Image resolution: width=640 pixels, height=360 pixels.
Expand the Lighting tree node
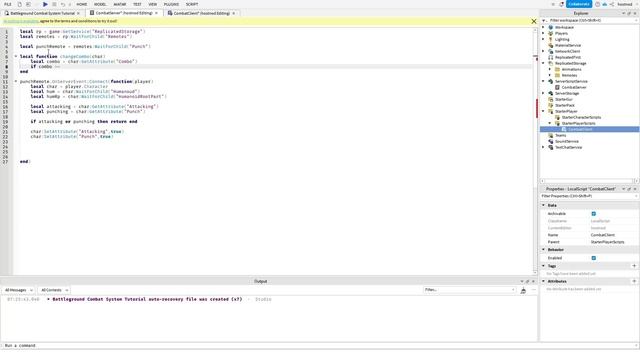(x=543, y=39)
